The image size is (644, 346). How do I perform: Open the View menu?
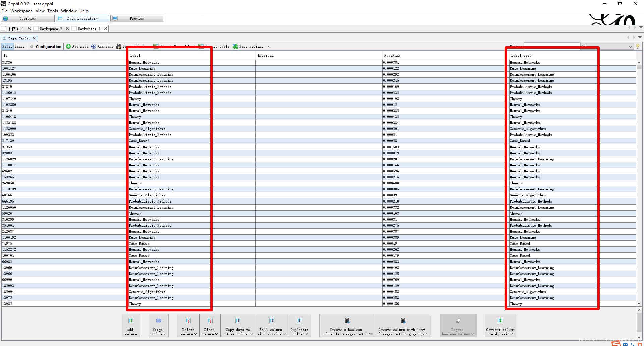pyautogui.click(x=40, y=11)
